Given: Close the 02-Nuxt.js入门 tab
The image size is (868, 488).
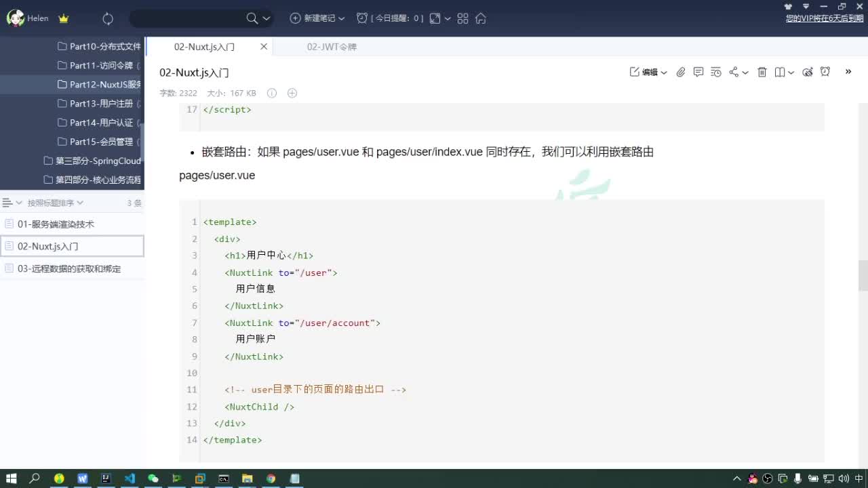Looking at the screenshot, I should pos(264,47).
